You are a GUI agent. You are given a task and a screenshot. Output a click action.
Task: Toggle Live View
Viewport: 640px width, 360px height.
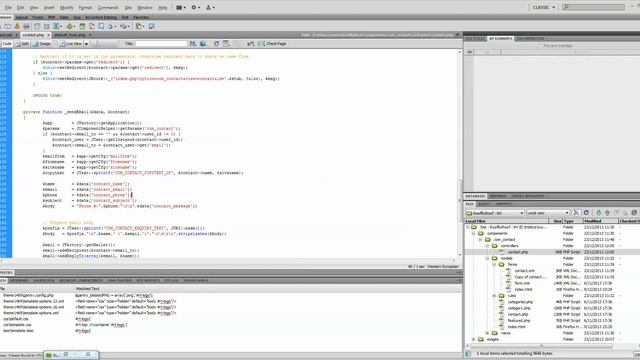(71, 44)
